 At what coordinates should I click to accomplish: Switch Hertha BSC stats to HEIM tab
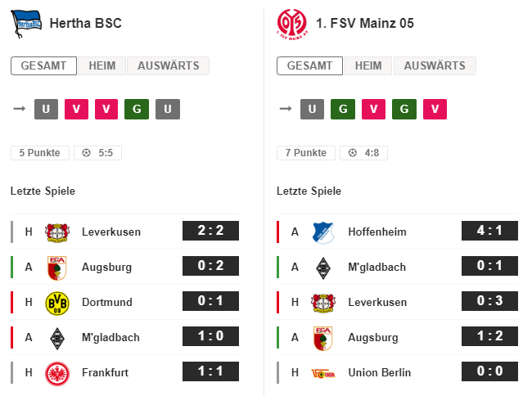point(101,65)
